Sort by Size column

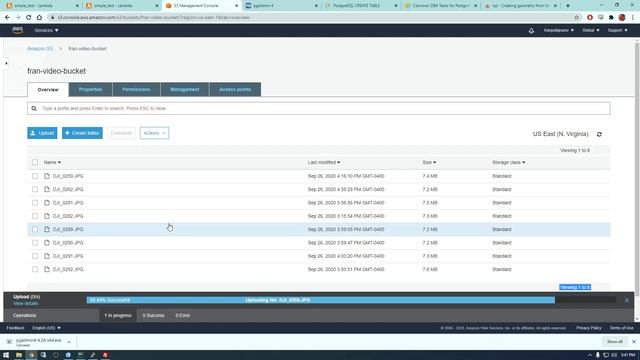tap(429, 162)
